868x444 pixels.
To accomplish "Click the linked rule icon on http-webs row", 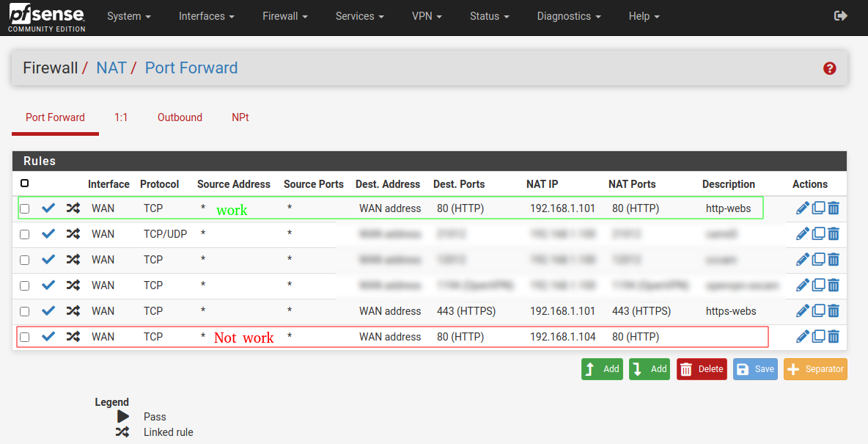I will click(73, 208).
